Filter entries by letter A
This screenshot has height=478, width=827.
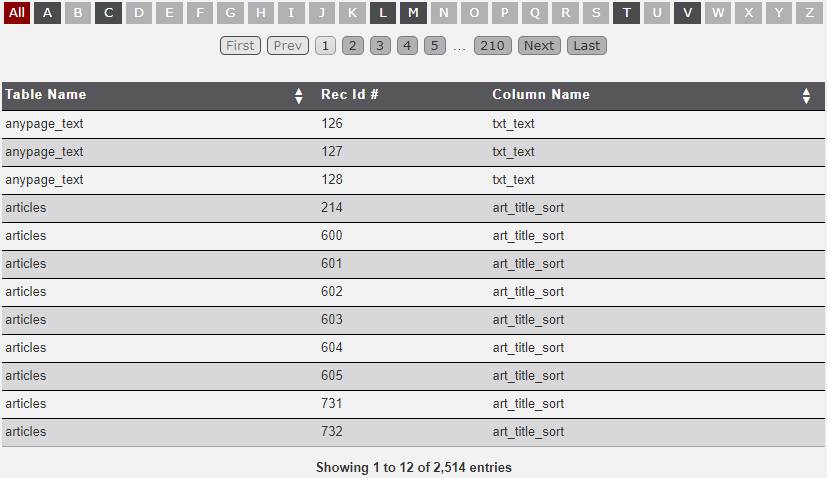[x=48, y=13]
